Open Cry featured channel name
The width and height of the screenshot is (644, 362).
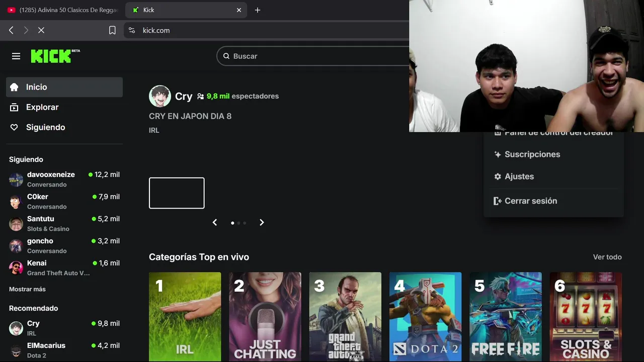(184, 96)
